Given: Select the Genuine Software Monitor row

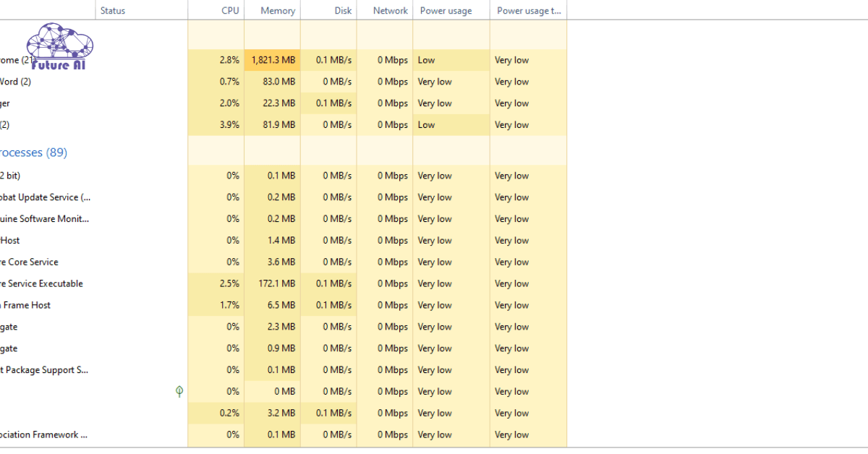Looking at the screenshot, I should click(x=45, y=219).
